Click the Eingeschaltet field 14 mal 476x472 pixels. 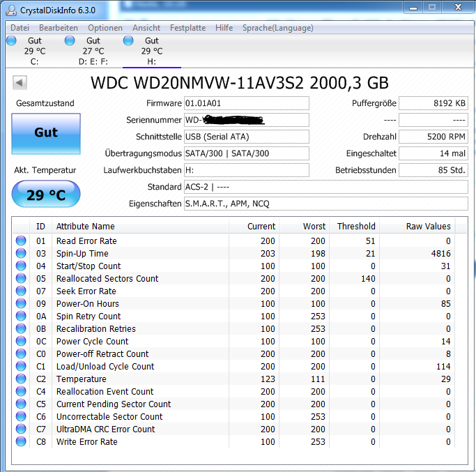(x=433, y=153)
